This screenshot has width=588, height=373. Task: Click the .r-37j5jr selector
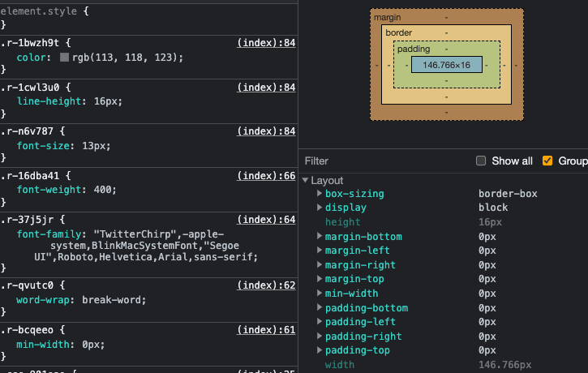[x=27, y=220]
